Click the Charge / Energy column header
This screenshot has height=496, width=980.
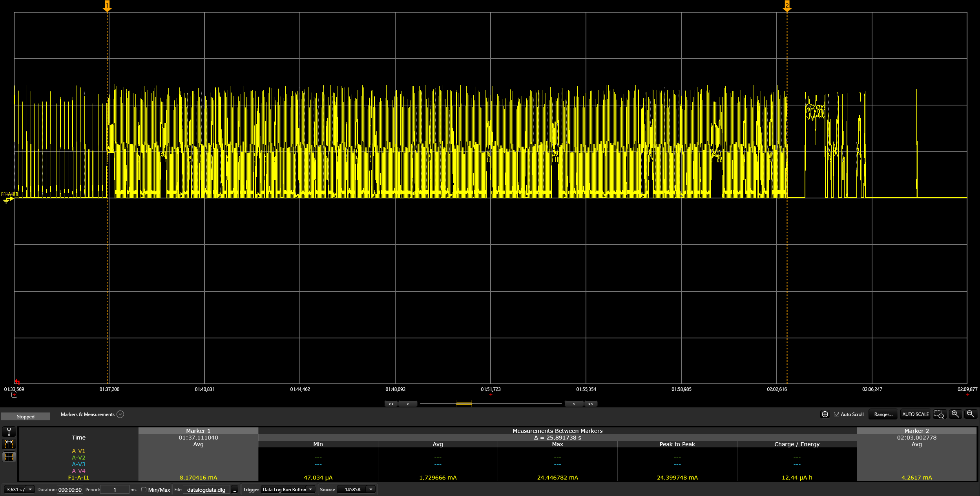click(x=797, y=444)
